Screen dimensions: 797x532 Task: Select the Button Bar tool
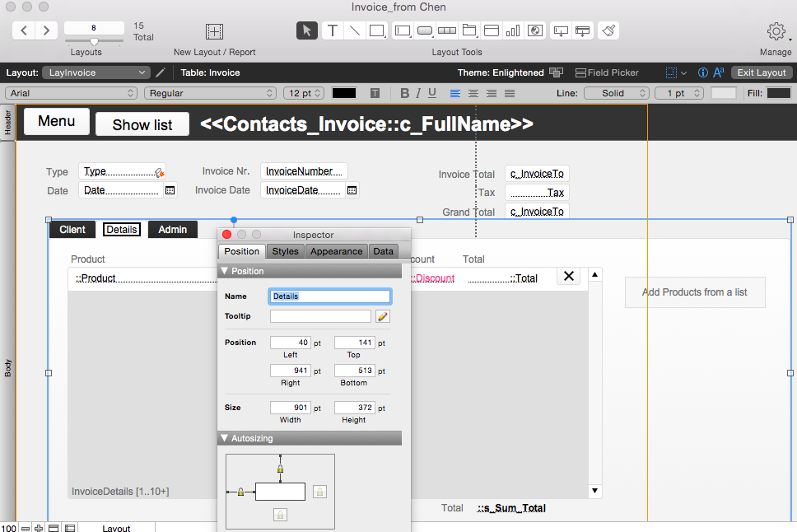point(447,30)
